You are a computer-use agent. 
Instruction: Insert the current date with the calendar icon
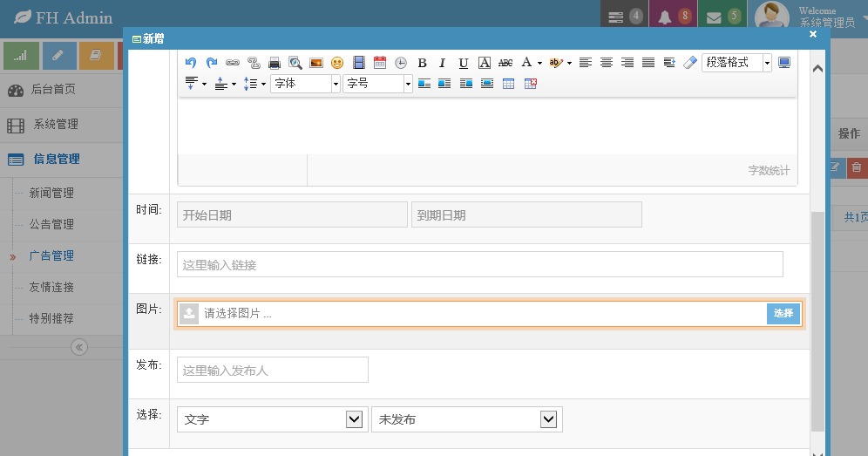[x=380, y=63]
